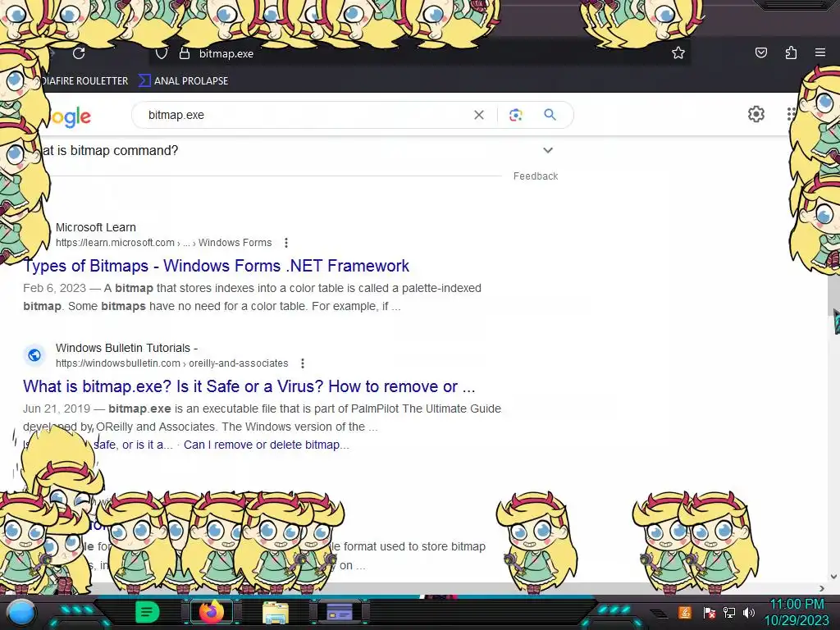Open options for the Microsoft Learn result
840x630 pixels.
(x=286, y=243)
